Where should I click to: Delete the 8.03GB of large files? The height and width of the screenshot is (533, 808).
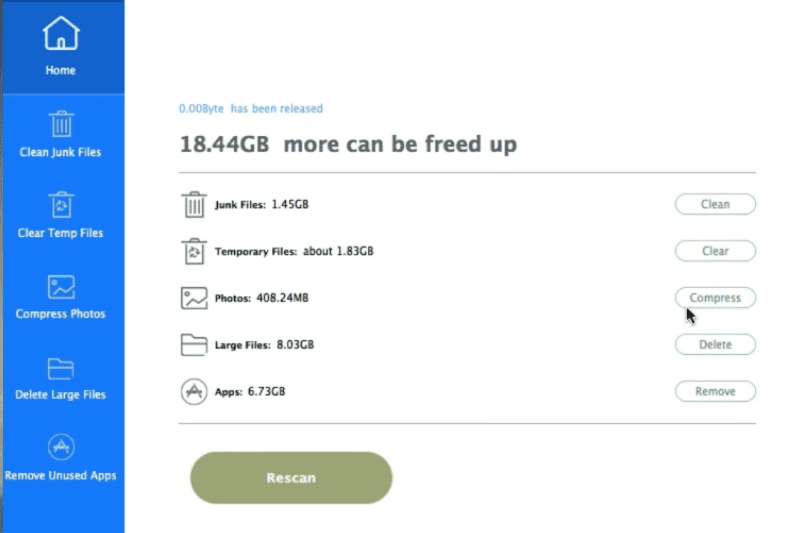(715, 344)
